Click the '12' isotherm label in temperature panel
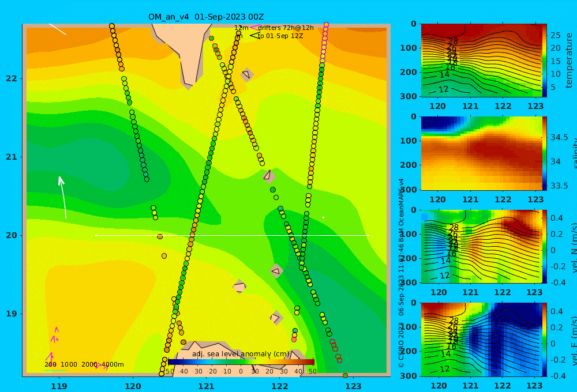 (444, 89)
